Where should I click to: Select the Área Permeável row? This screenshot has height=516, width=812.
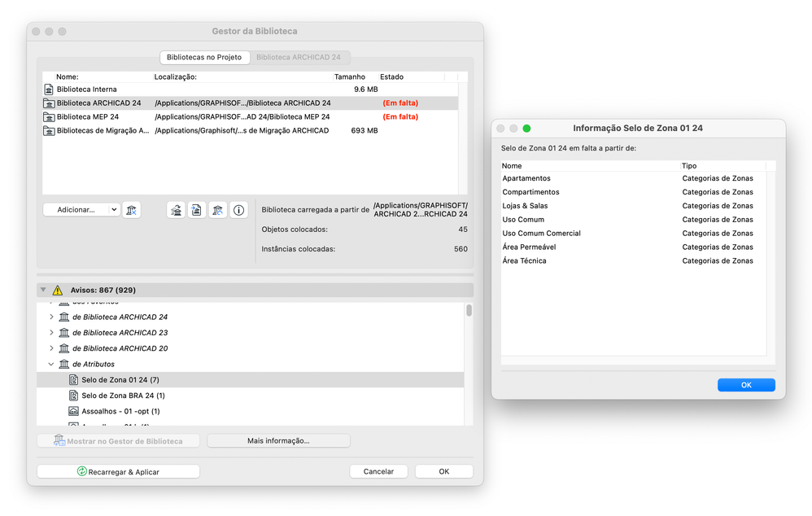pyautogui.click(x=633, y=247)
